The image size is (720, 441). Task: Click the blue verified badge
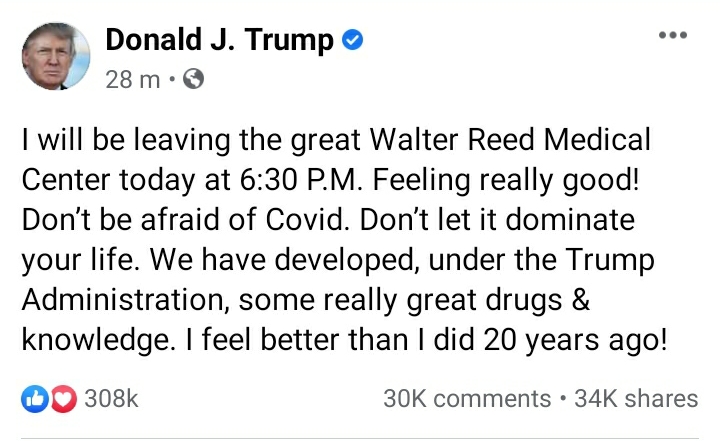(x=353, y=40)
